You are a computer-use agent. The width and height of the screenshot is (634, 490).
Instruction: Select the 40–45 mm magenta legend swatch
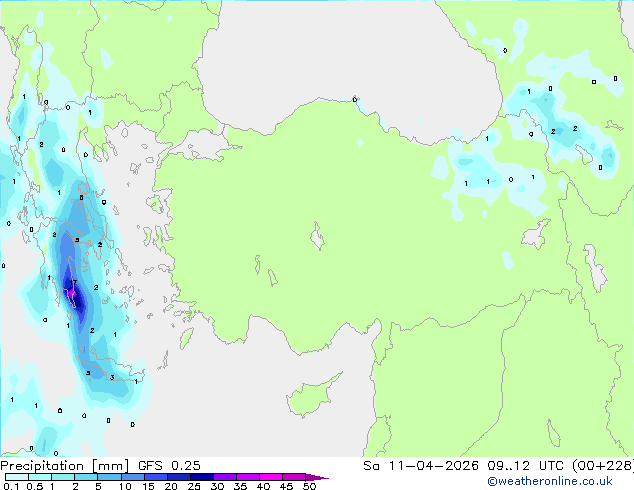tap(271, 477)
